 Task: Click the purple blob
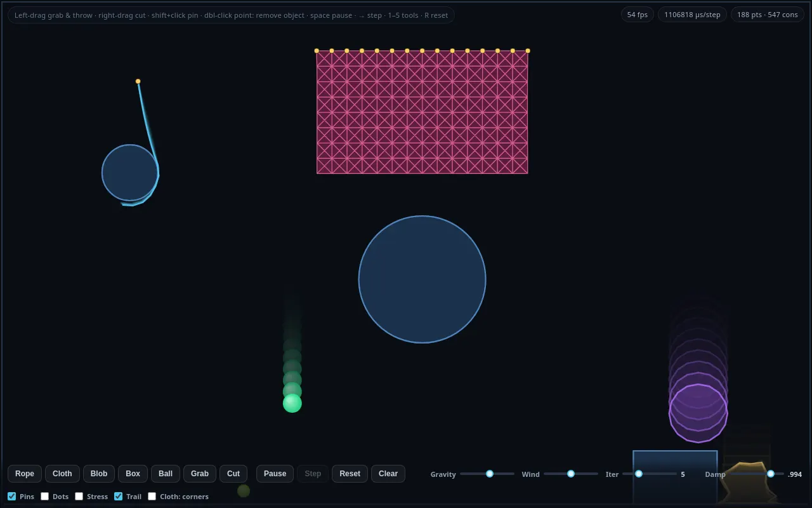[x=698, y=413]
